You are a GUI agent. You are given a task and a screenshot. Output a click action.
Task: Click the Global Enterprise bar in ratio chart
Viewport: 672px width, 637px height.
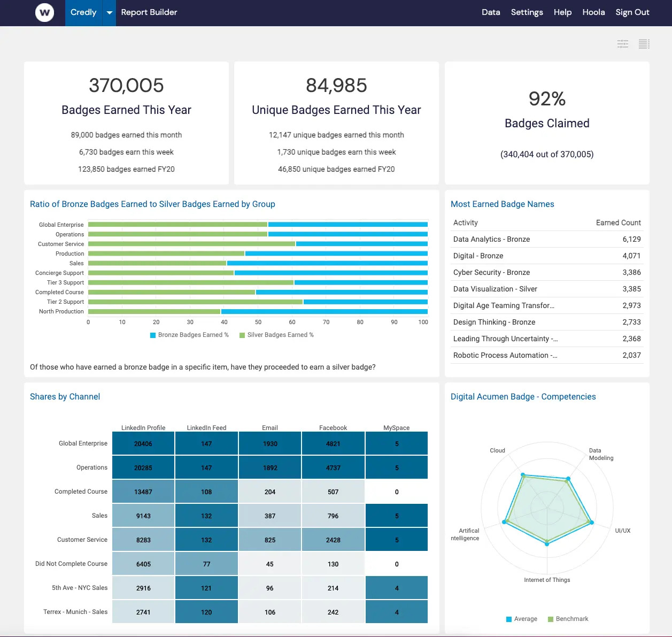pyautogui.click(x=258, y=225)
